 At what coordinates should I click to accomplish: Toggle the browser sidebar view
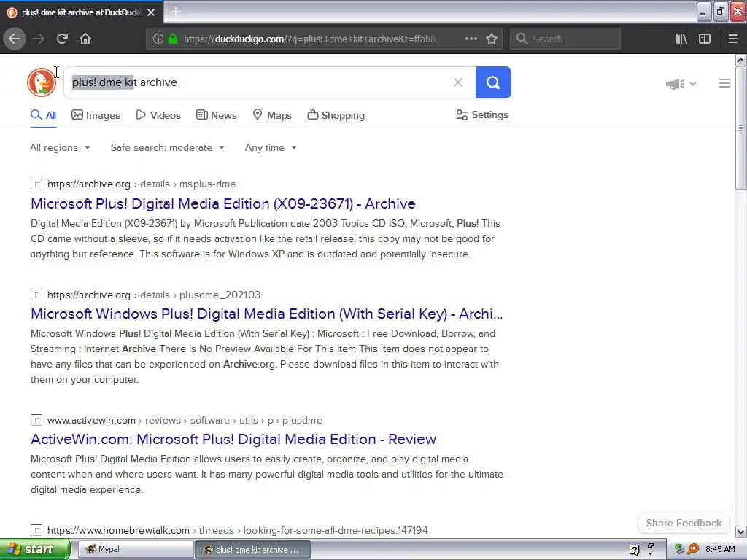pos(705,39)
